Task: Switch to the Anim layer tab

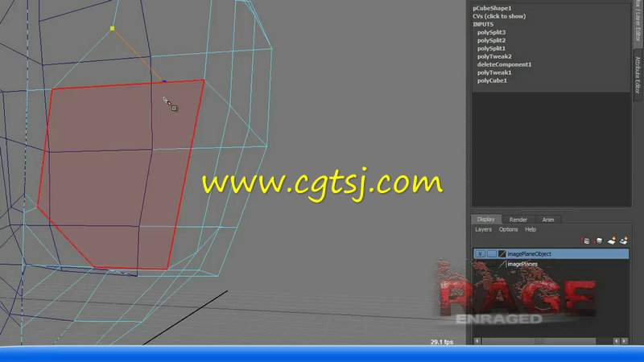Action: (548, 220)
